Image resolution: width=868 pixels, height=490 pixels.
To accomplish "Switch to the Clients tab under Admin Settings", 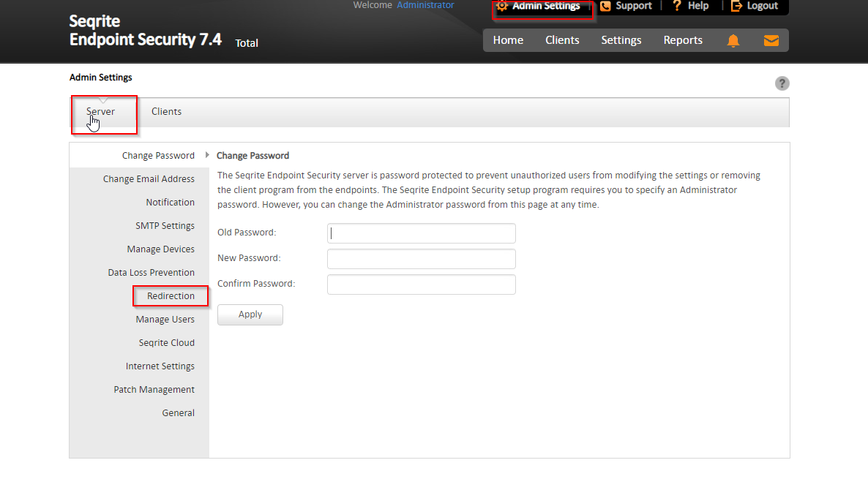I will (x=166, y=112).
